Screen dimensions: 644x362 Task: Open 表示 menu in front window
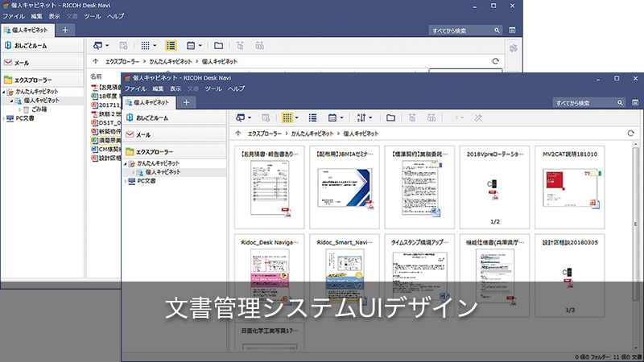[x=175, y=88]
